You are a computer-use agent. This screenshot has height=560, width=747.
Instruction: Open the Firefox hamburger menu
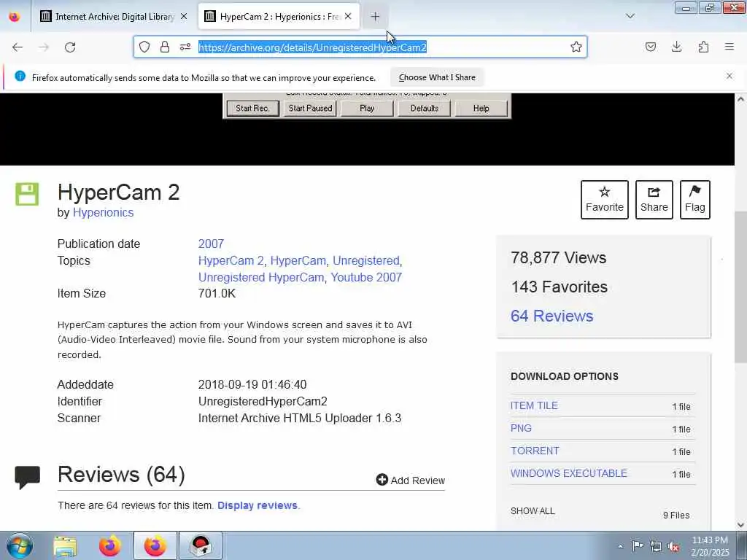point(729,47)
